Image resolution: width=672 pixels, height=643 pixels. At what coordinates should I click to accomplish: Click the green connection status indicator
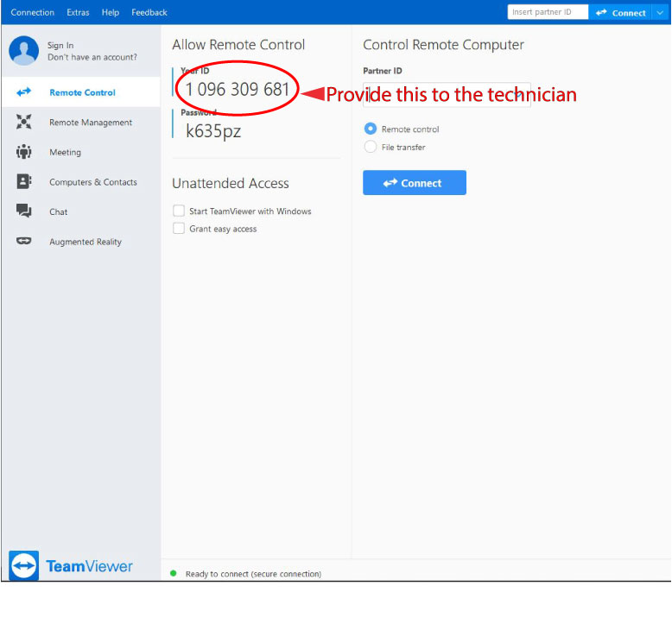(x=173, y=574)
